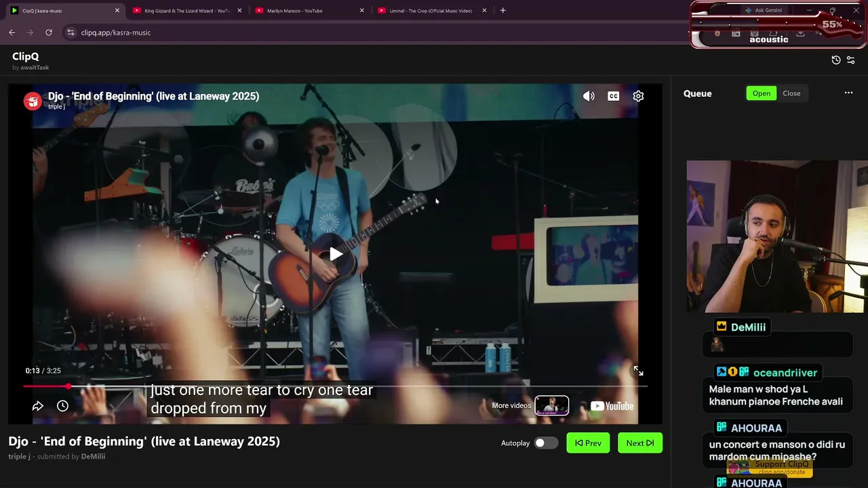Go to previous clip with Prev button
Image resolution: width=868 pixels, height=488 pixels.
click(x=588, y=443)
